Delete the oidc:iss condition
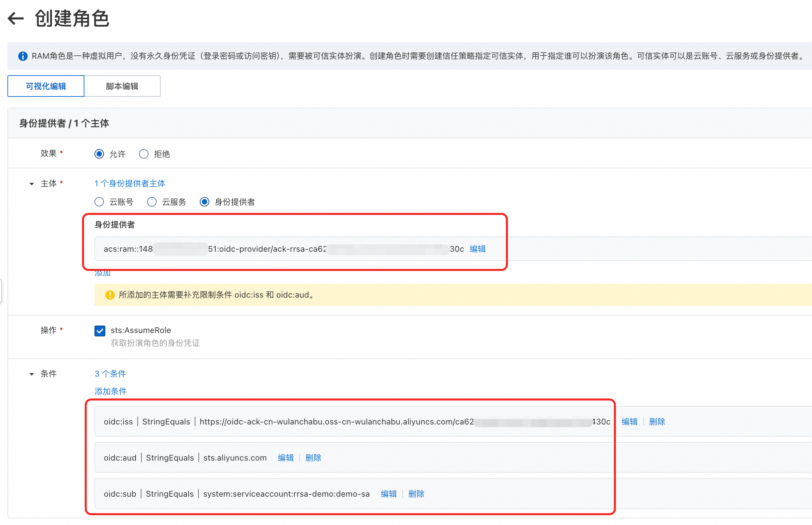Image resolution: width=812 pixels, height=525 pixels. [657, 422]
